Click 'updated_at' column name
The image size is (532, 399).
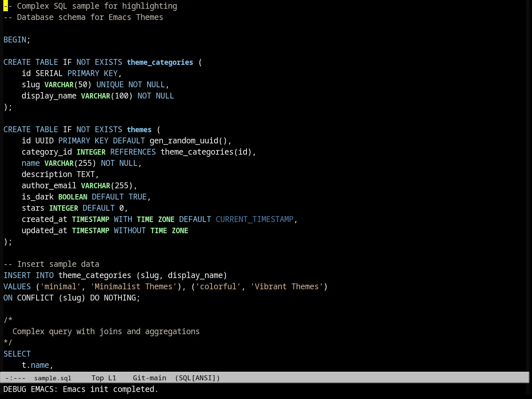coord(44,230)
